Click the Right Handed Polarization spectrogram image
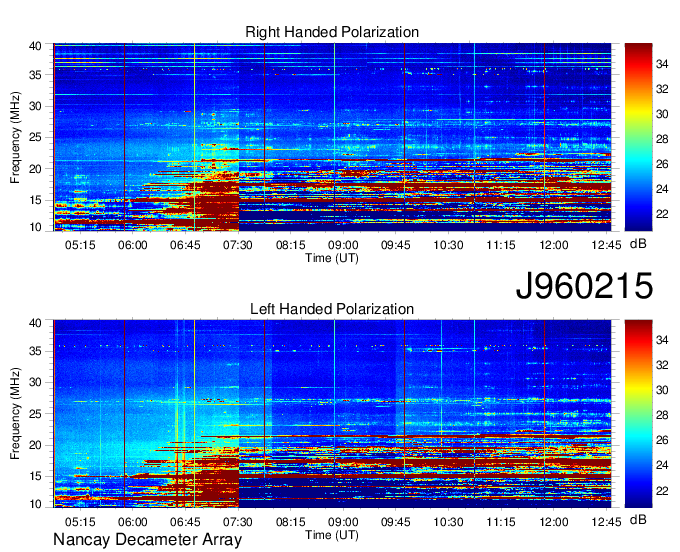 332,137
